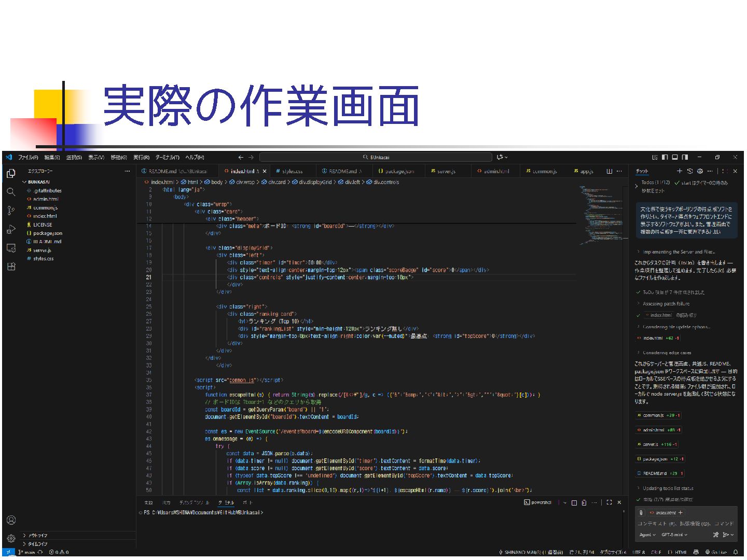The image size is (747, 560).
Task: Go forward with the right arrow
Action: (251, 157)
